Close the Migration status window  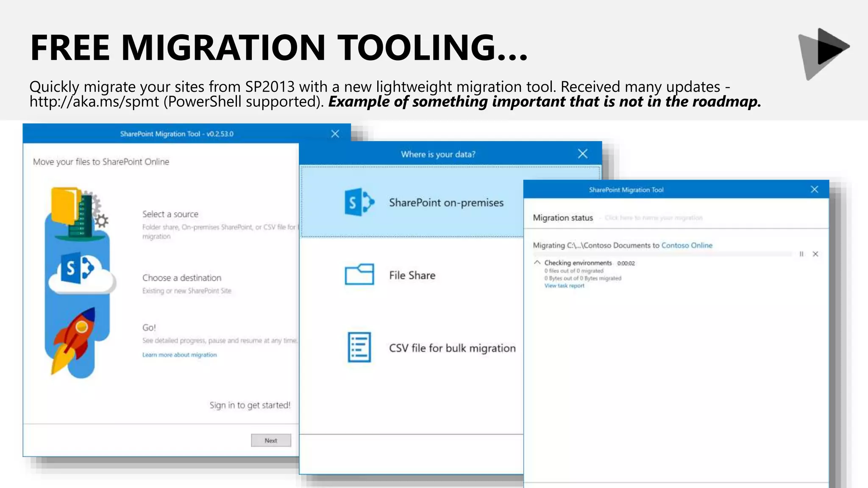(815, 189)
